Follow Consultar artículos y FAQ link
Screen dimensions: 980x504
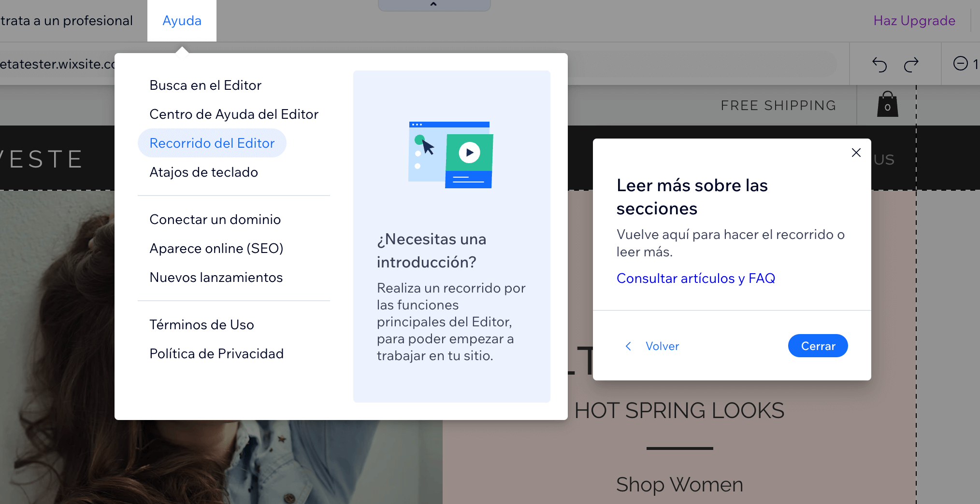[x=695, y=279]
